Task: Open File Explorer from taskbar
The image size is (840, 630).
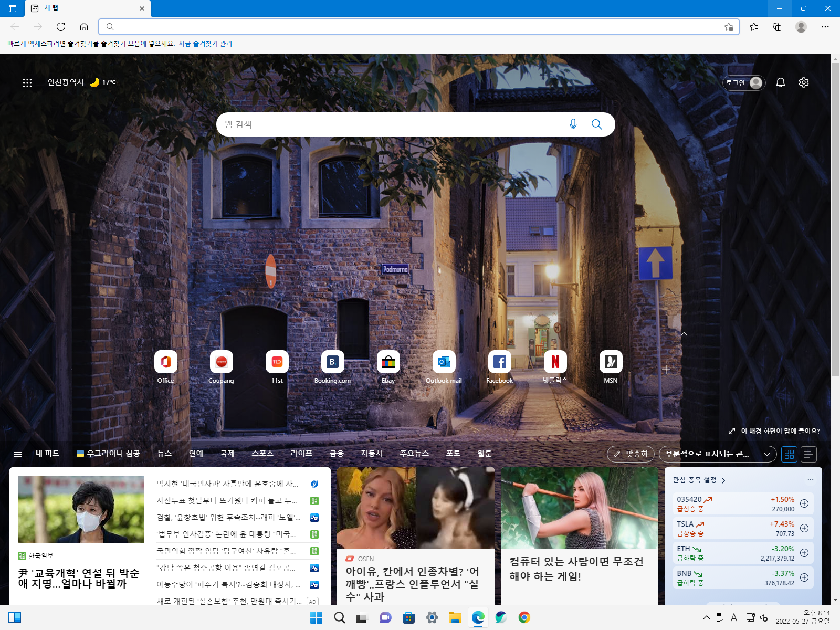Action: 455,617
